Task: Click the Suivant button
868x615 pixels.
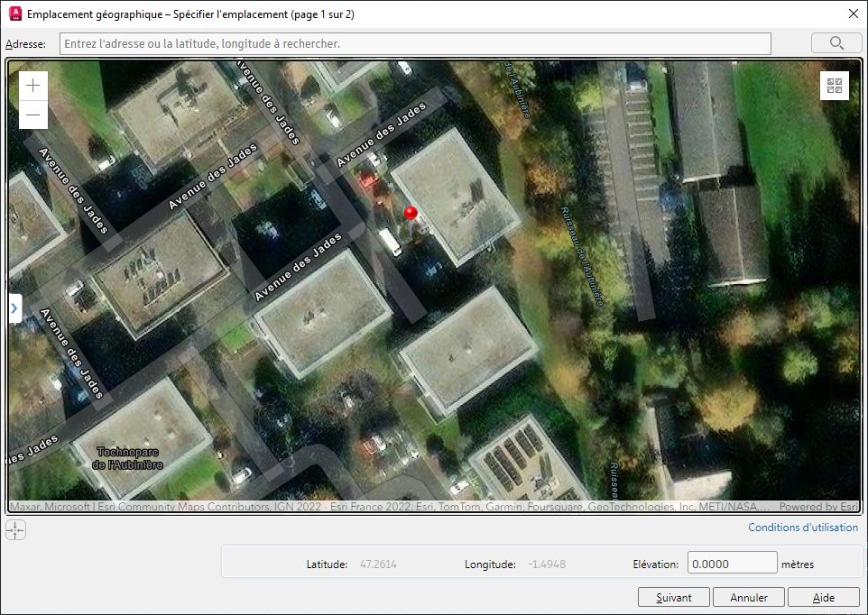Action: pyautogui.click(x=674, y=597)
